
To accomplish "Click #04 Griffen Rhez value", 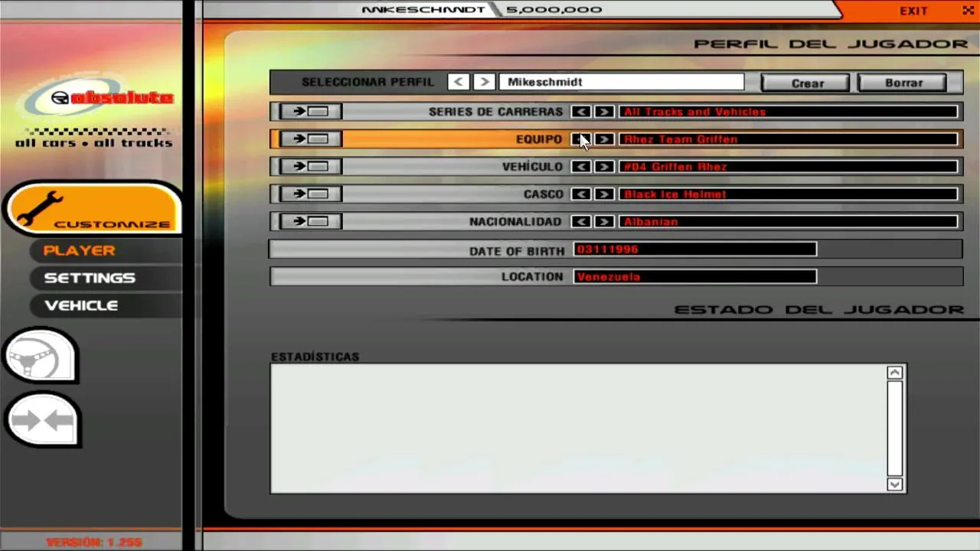I will point(789,167).
